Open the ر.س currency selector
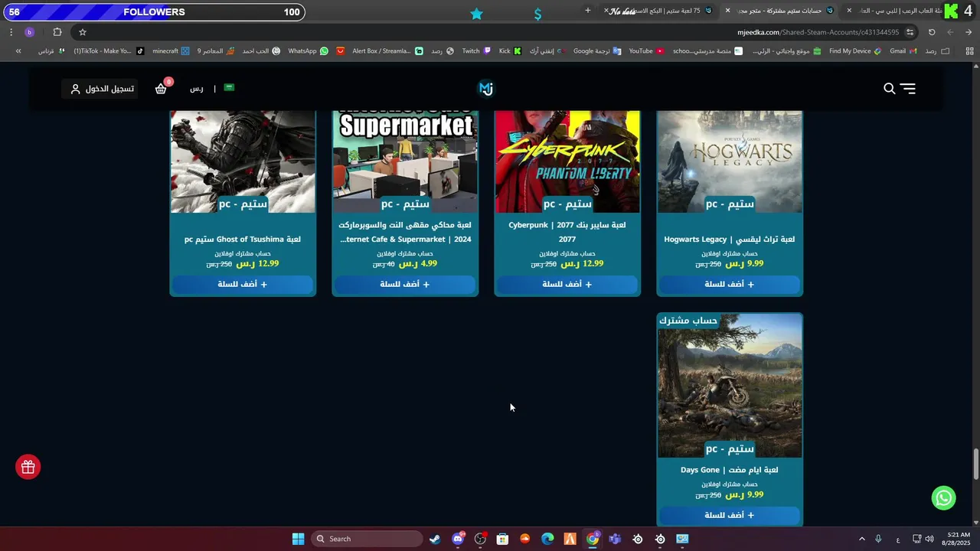980x551 pixels. pyautogui.click(x=197, y=89)
